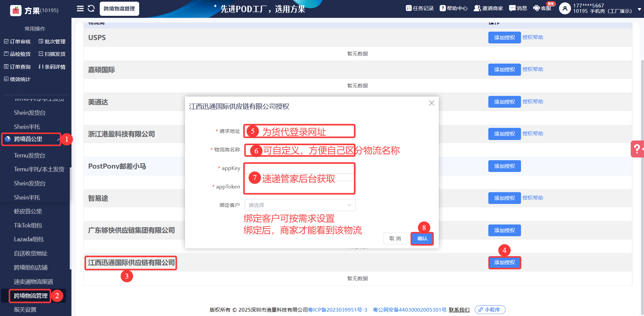Click the refresh icon in the top bar
The image size is (644, 316).
(x=91, y=8)
